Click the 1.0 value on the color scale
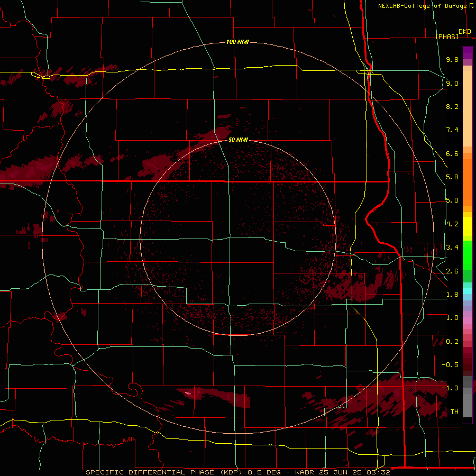Image resolution: width=476 pixels, height=476 pixels. [x=452, y=318]
